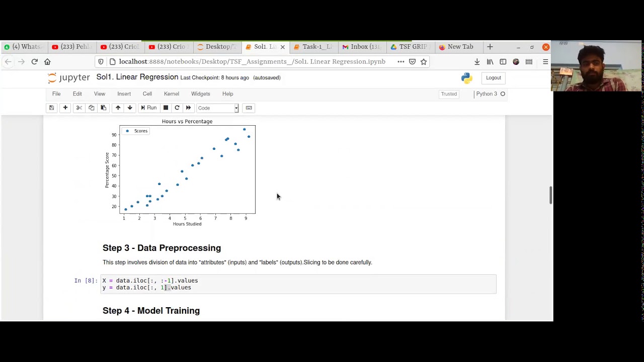
Task: Open the File menu
Action: pos(56,94)
